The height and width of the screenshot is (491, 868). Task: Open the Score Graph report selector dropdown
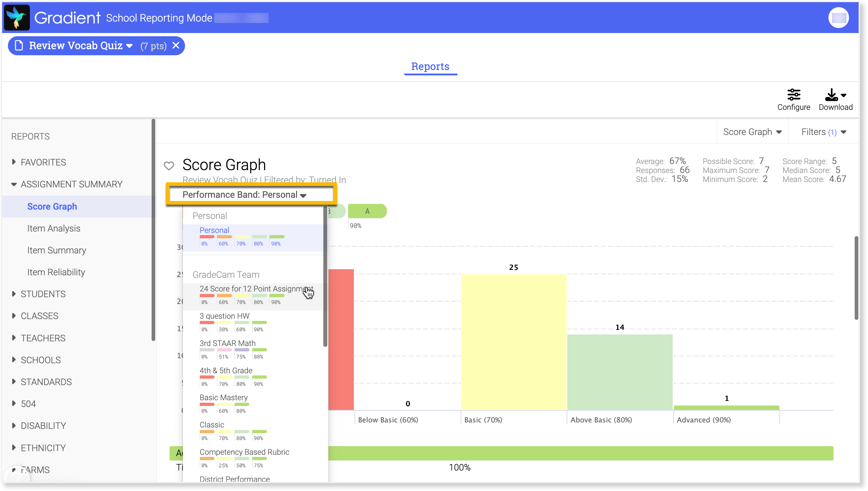[752, 132]
